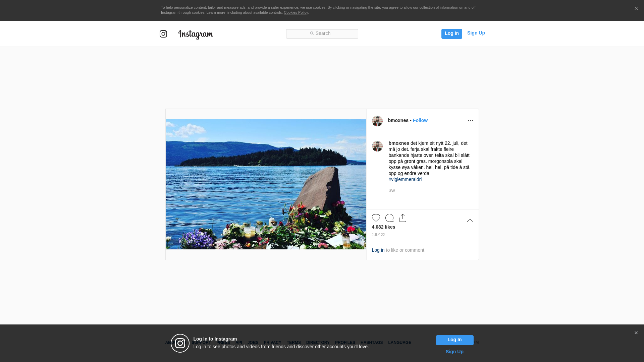
Task: Close the bottom login prompt banner
Action: (636, 333)
